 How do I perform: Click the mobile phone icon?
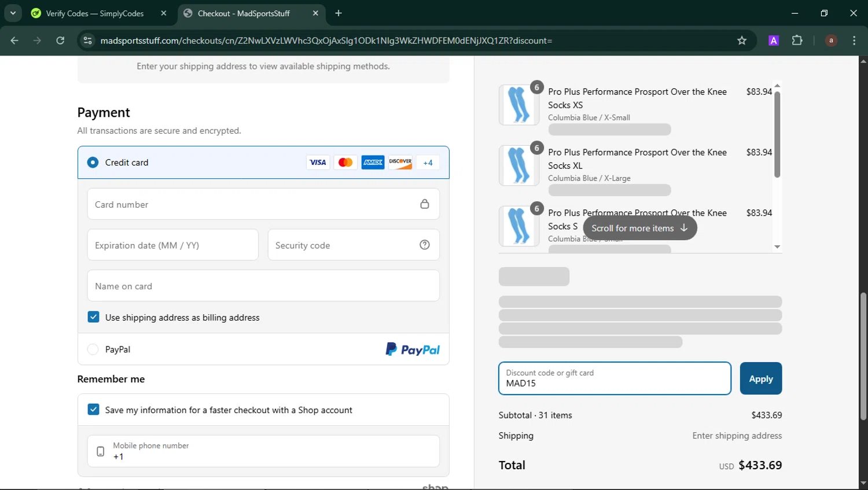(x=100, y=452)
